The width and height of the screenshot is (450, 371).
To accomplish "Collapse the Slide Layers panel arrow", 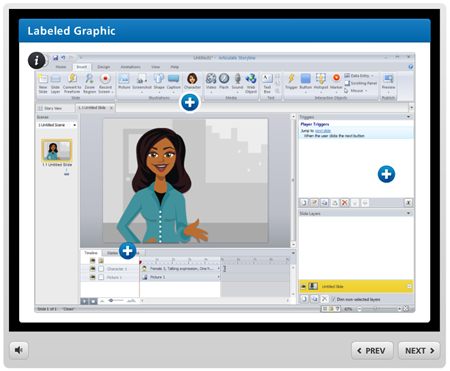I will [x=409, y=213].
